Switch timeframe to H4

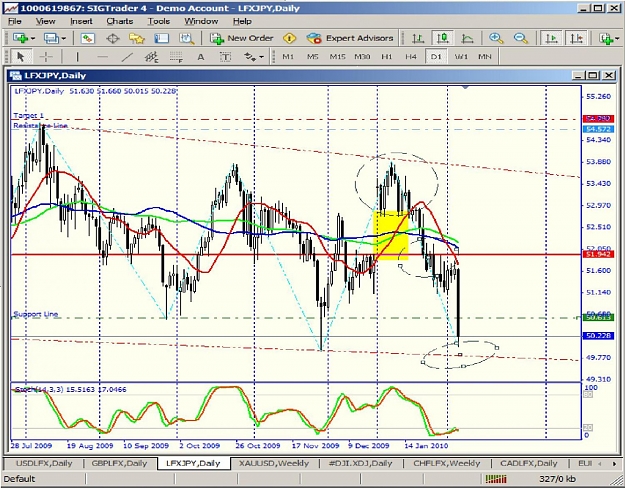point(411,57)
